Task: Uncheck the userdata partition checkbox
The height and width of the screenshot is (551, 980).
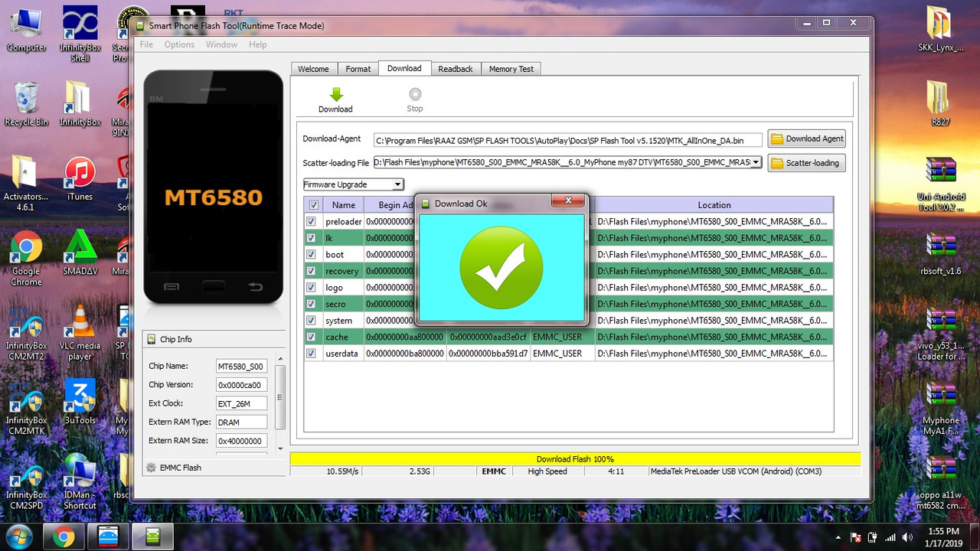Action: [311, 354]
